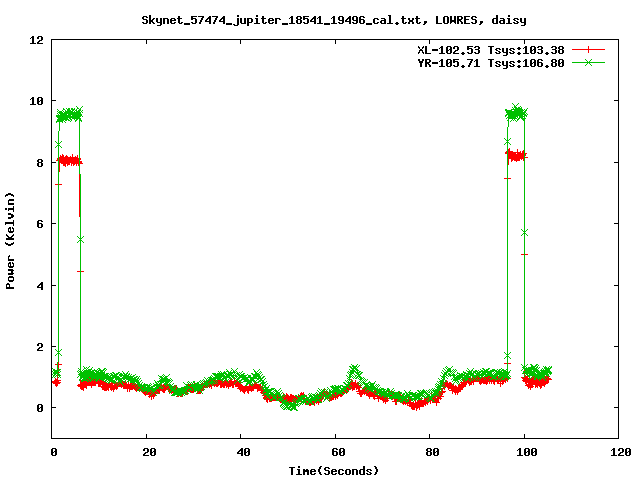Click the y-axis tick label 10
The height and width of the screenshot is (480, 640).
[36, 101]
